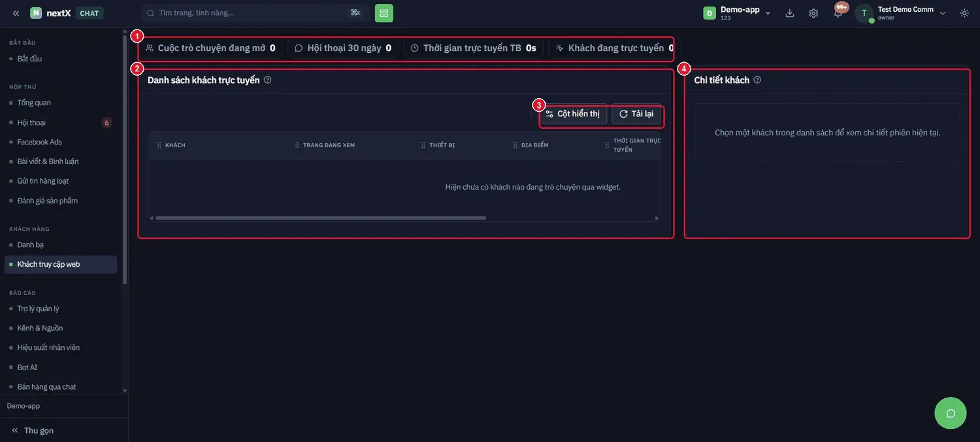Screen dimensions: 980x442
Task: Click the Demo-app green D icon
Action: click(x=710, y=13)
